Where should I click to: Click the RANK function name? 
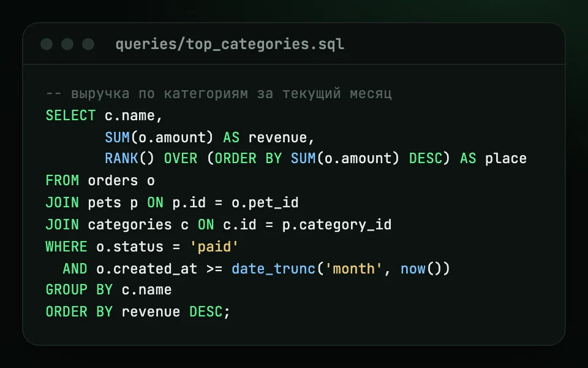tap(121, 158)
